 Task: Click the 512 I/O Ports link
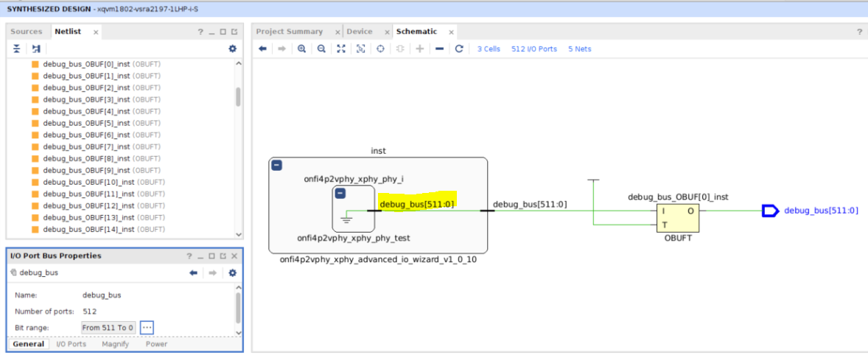[533, 49]
